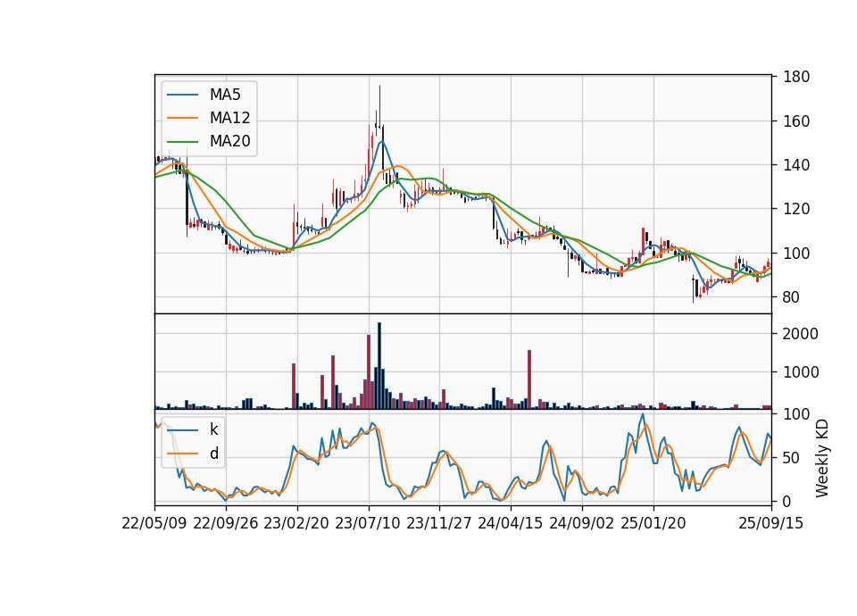
Task: Click the d legend label in KD panel
Action: point(213,454)
